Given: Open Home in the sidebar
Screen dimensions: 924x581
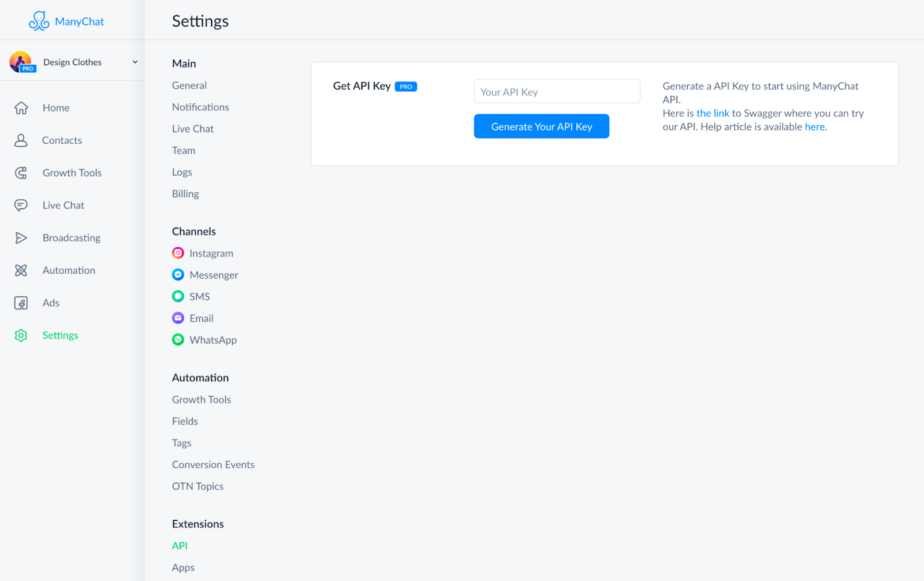Looking at the screenshot, I should click(x=56, y=108).
